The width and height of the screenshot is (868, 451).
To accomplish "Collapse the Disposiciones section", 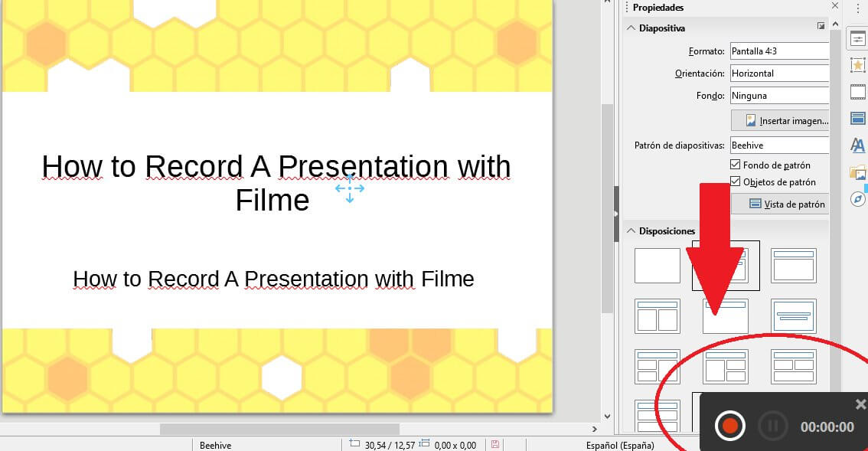I will (631, 230).
